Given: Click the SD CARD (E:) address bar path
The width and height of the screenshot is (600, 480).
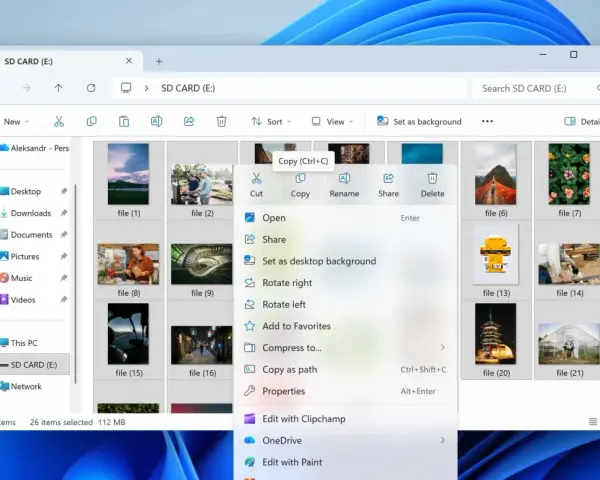Looking at the screenshot, I should click(x=188, y=88).
